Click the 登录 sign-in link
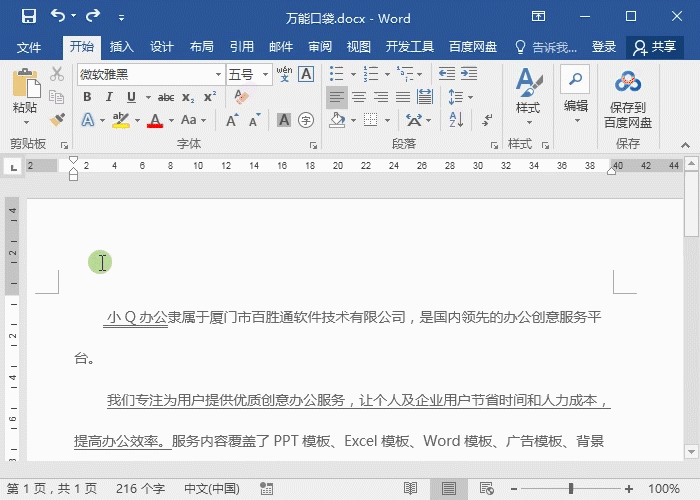This screenshot has width=700, height=500. pos(604,47)
